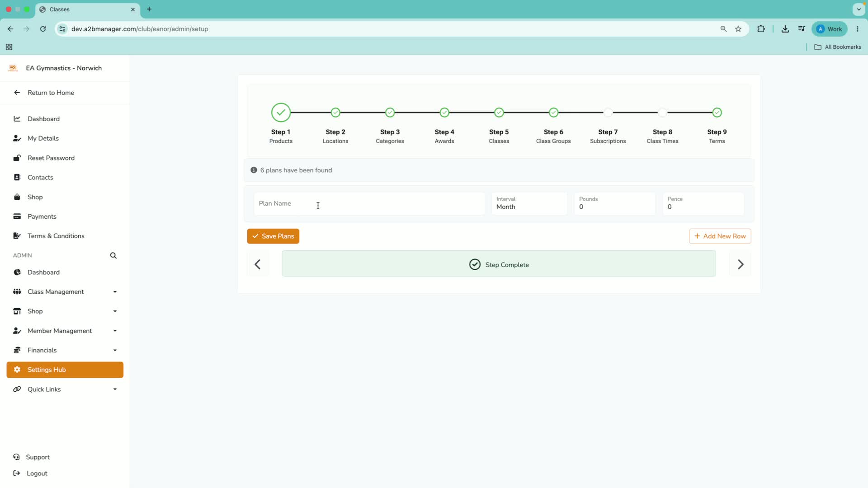Click the admin search magnifier icon

point(113,256)
